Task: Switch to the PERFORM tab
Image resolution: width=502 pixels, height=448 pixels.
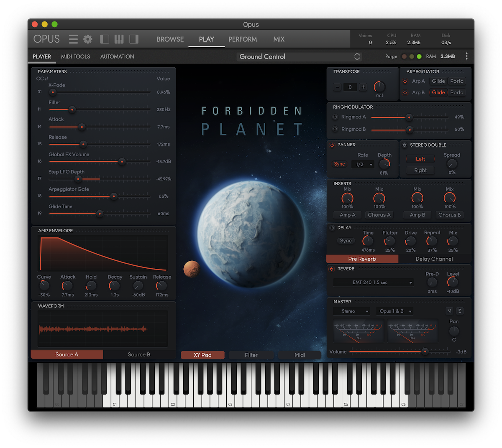Action: 243,39
